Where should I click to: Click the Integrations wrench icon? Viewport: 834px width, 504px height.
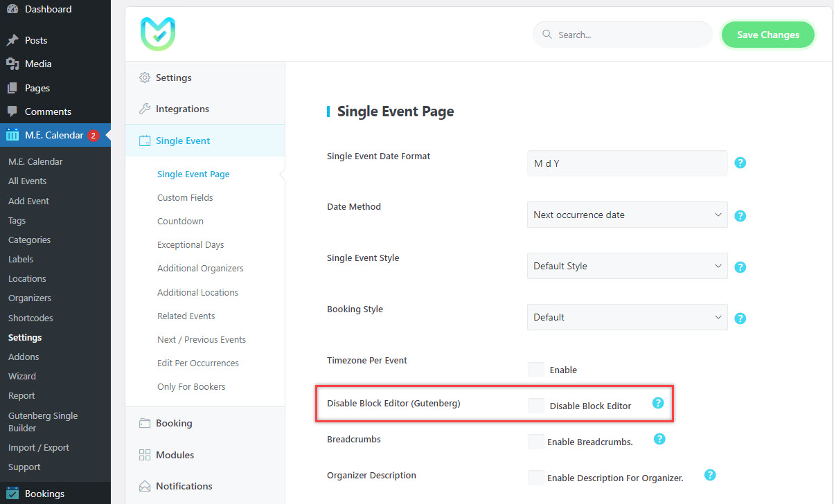point(145,109)
